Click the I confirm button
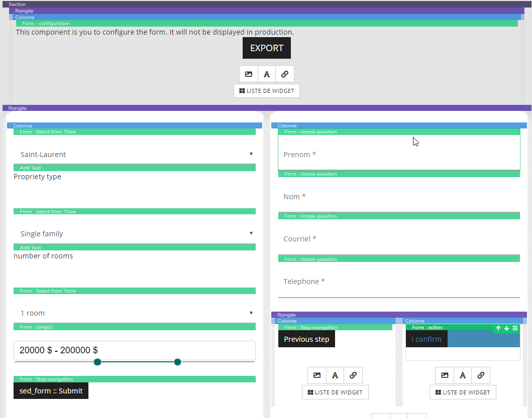 pos(427,339)
